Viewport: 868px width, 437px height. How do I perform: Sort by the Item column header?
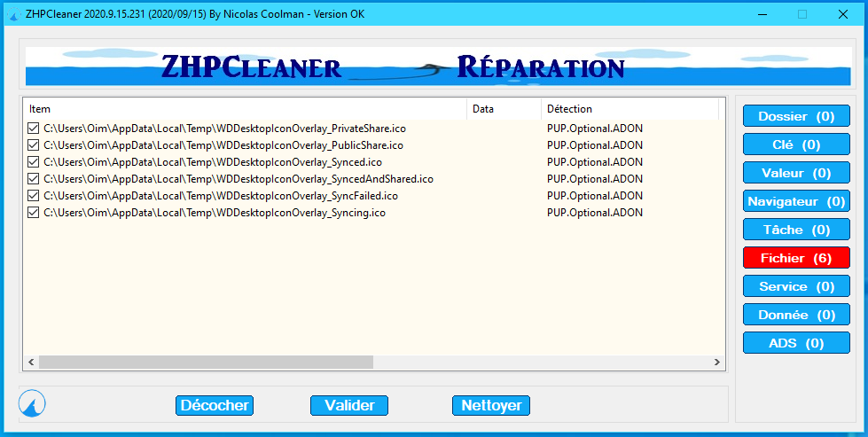point(245,109)
